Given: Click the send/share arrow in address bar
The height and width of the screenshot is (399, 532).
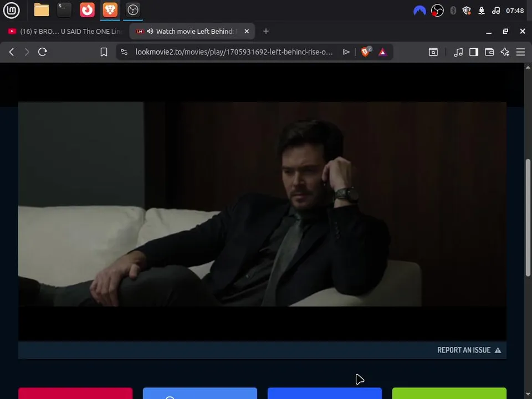Looking at the screenshot, I should 346,52.
